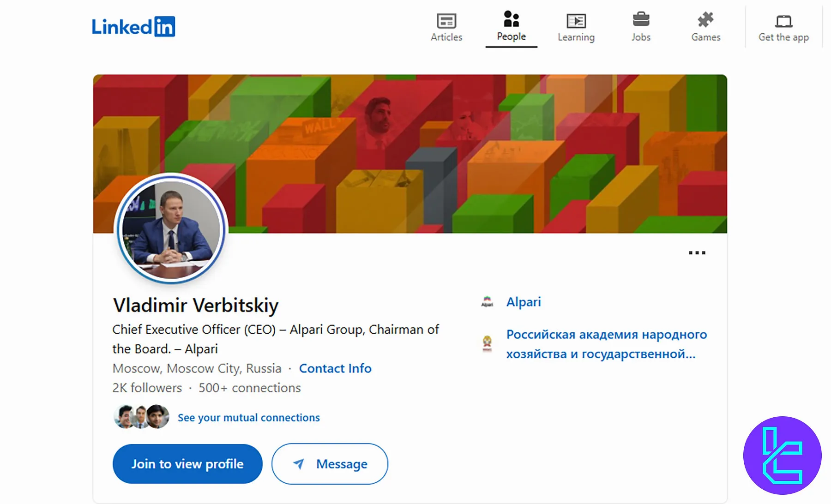Select the People nav icon
831x504 pixels.
511,19
